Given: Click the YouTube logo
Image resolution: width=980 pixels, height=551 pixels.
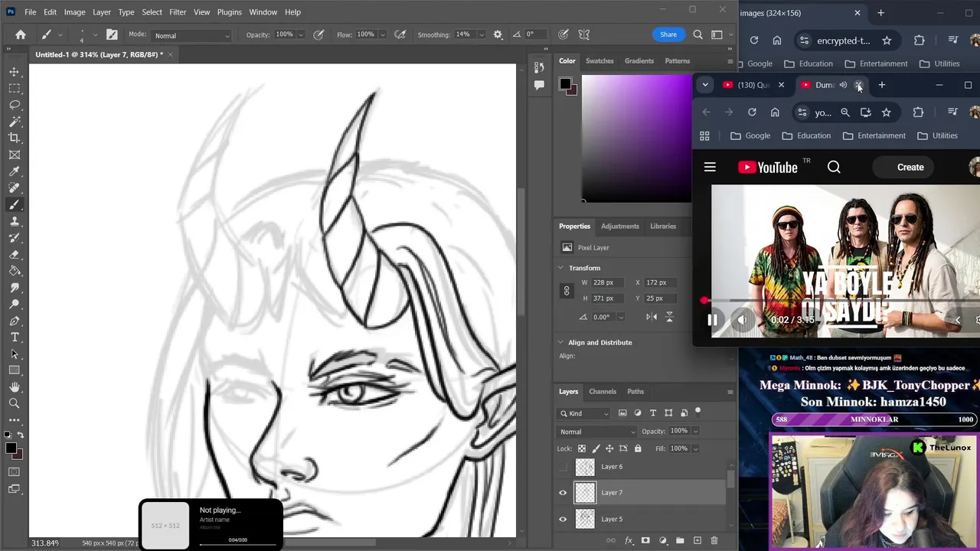Looking at the screenshot, I should (x=768, y=168).
